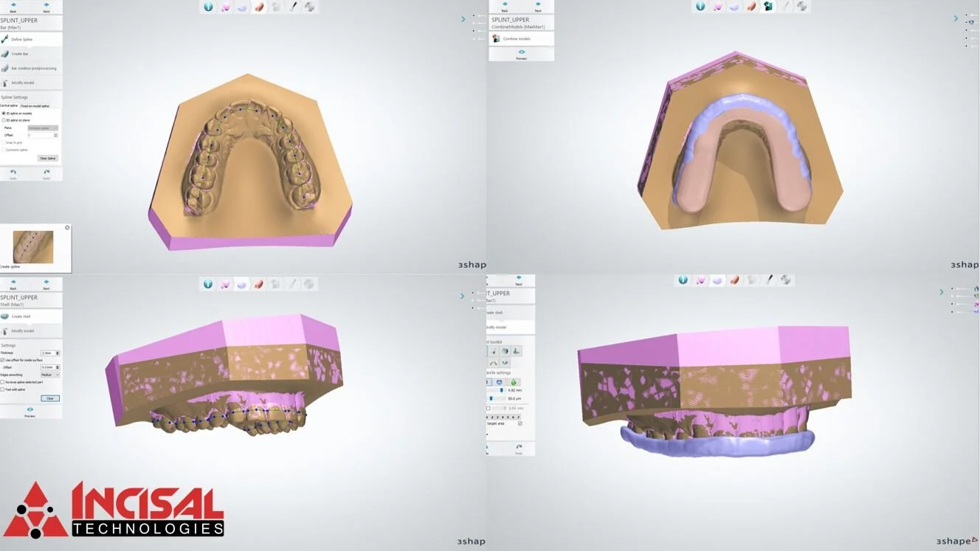Click the Next arrow in the CombineModels panel
Screen dimensions: 980x551
pos(538,7)
